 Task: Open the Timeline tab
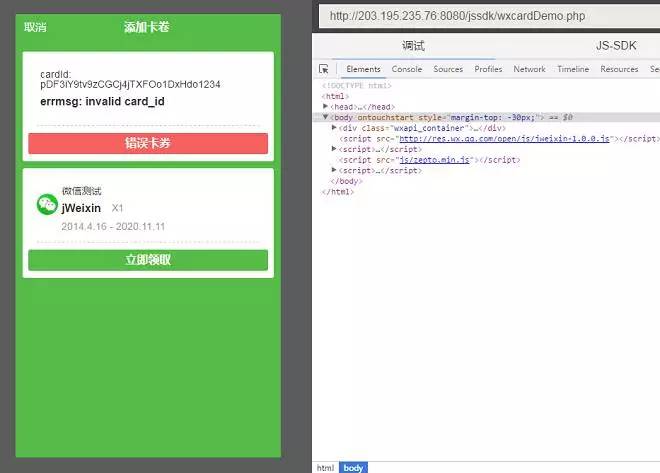click(573, 69)
